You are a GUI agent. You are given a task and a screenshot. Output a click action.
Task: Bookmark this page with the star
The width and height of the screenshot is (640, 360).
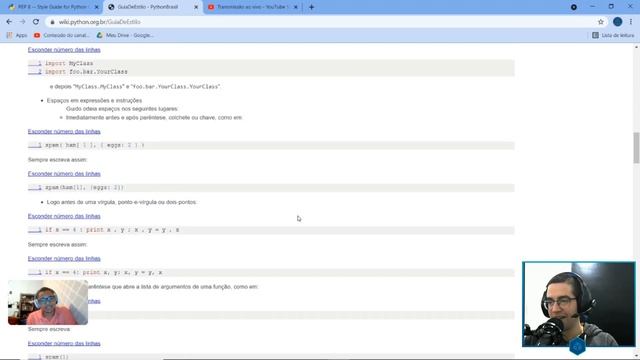[x=601, y=22]
